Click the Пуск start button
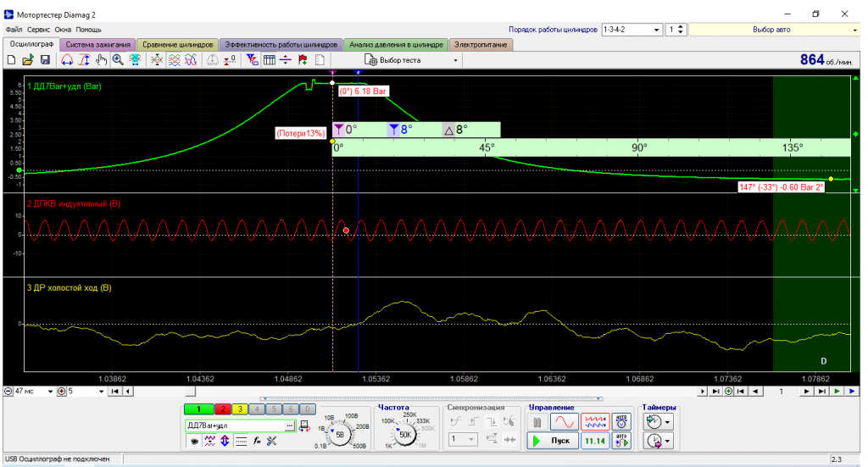 (553, 441)
